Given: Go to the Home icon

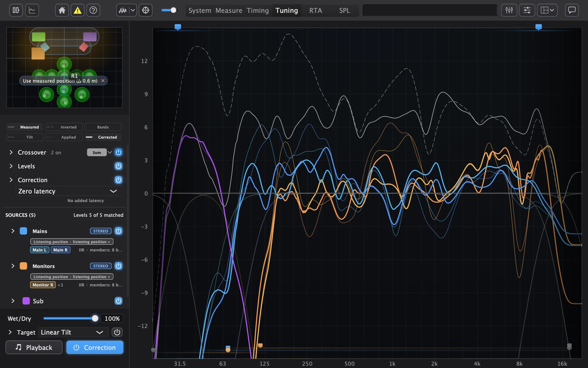Looking at the screenshot, I should (x=62, y=10).
